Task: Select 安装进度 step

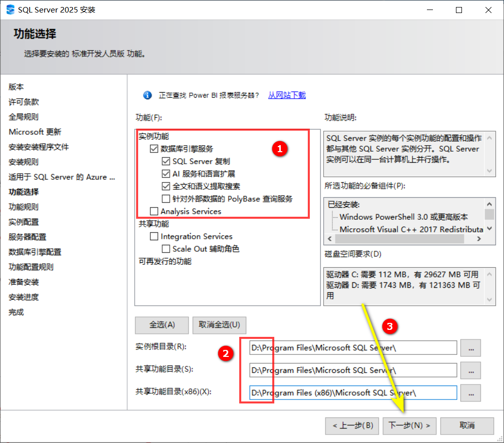Action: point(24,297)
